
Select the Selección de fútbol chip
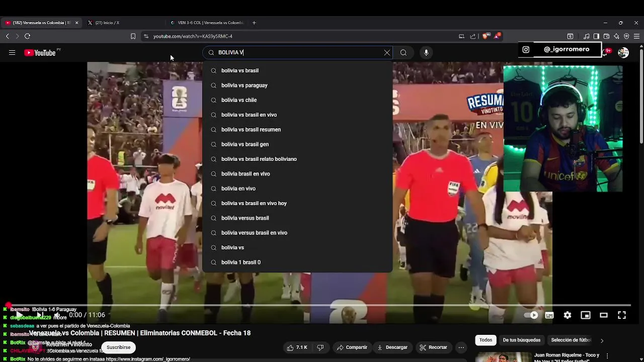coord(571,340)
